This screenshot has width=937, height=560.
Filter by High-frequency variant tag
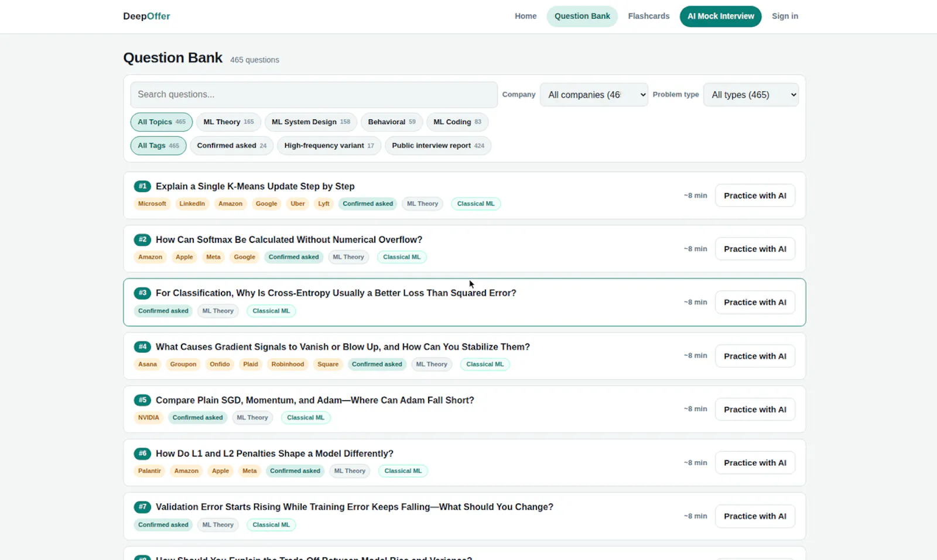click(329, 146)
